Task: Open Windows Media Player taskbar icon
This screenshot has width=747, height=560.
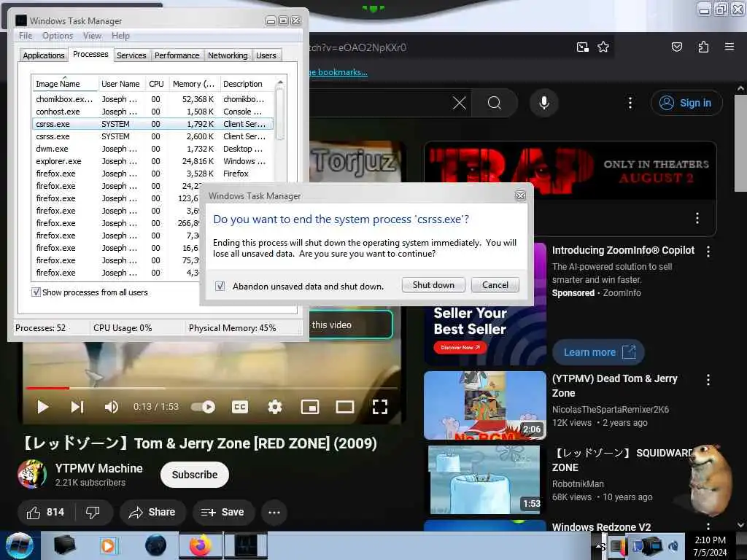Action: (108, 545)
